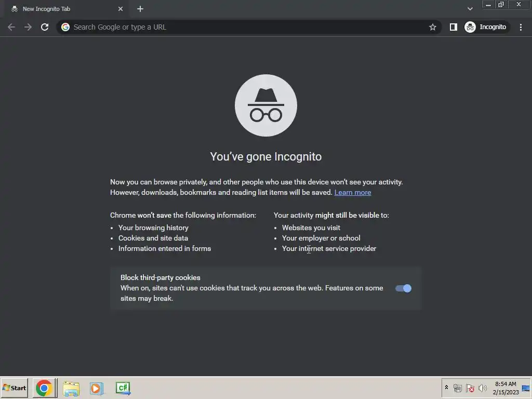
Task: Click "Your internet service provider" list item
Action: tap(329, 249)
